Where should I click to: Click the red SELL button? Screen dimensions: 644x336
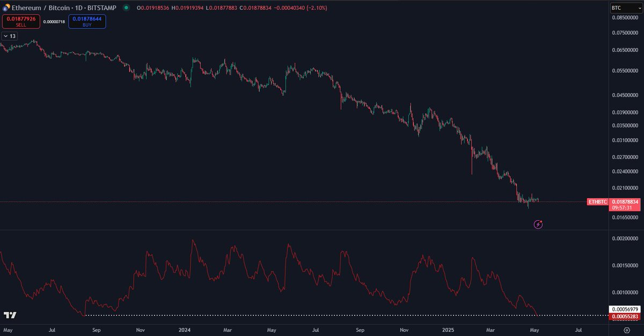pos(20,20)
